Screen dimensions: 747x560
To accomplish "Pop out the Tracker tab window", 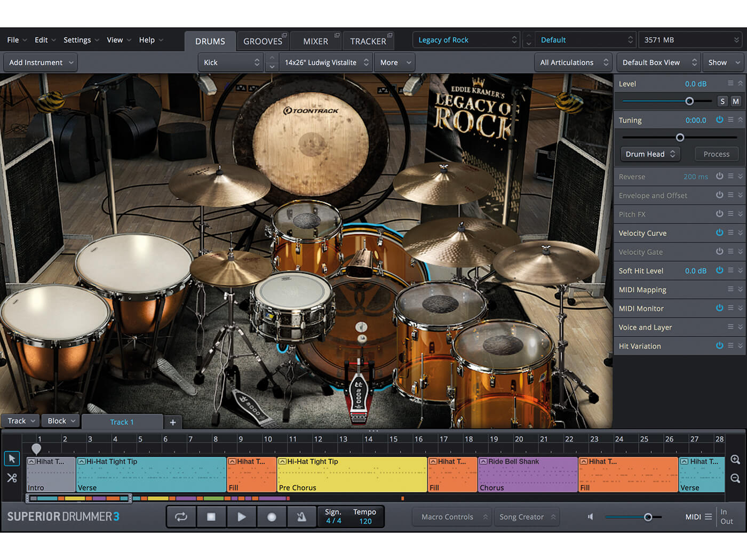I will 390,35.
